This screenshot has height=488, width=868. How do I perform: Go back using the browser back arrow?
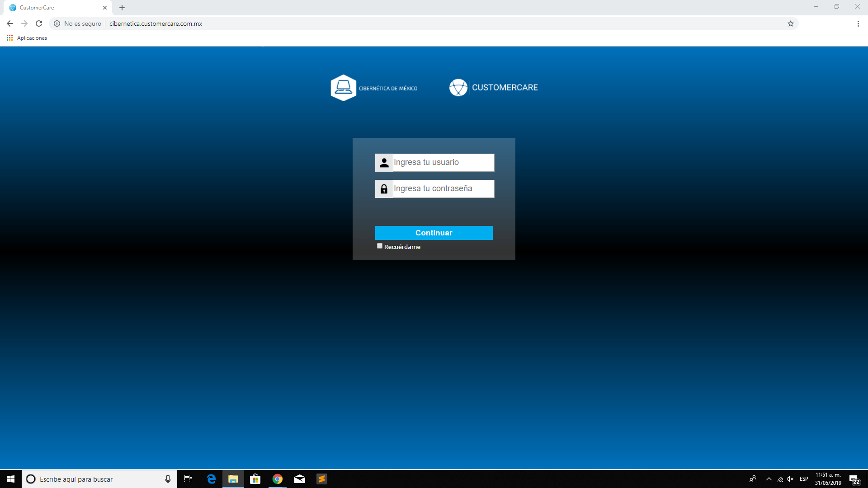(x=10, y=23)
